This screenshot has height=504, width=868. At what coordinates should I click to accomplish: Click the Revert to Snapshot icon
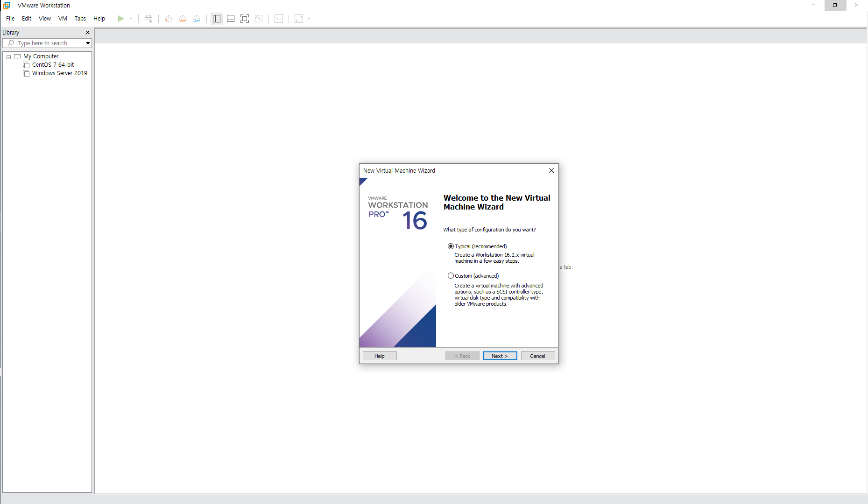coord(183,19)
